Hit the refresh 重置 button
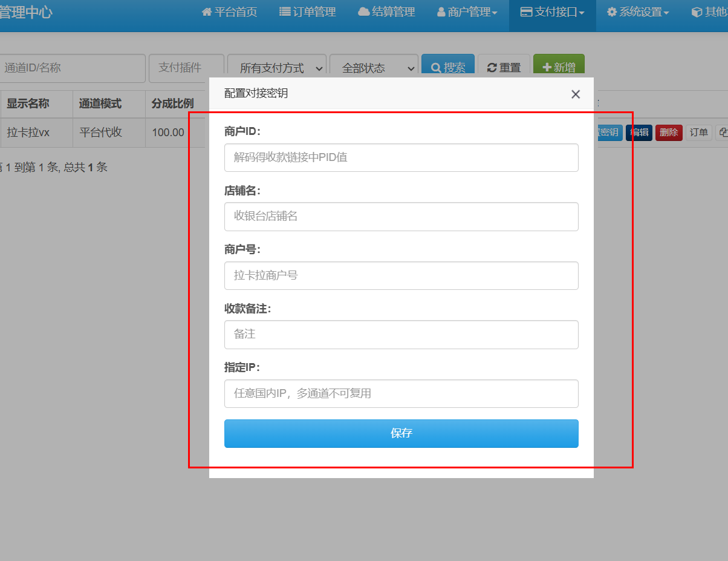Screen dimensions: 728x561 tap(504, 68)
